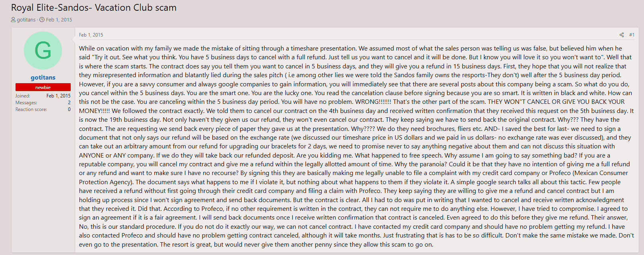This screenshot has width=644, height=255.
Task: Click the share icon on the post
Action: [x=621, y=35]
